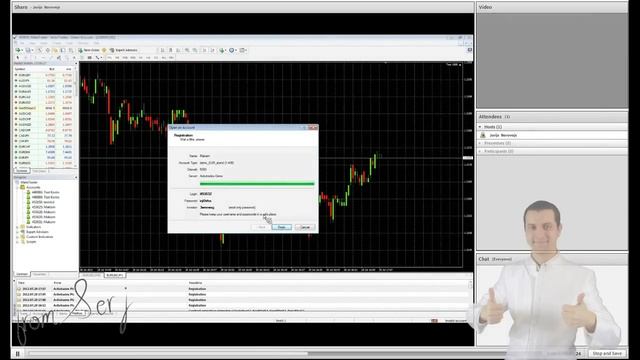Image resolution: width=640 pixels, height=360 pixels.
Task: Click the MetaEditor icon next to New Order
Action: click(x=104, y=50)
